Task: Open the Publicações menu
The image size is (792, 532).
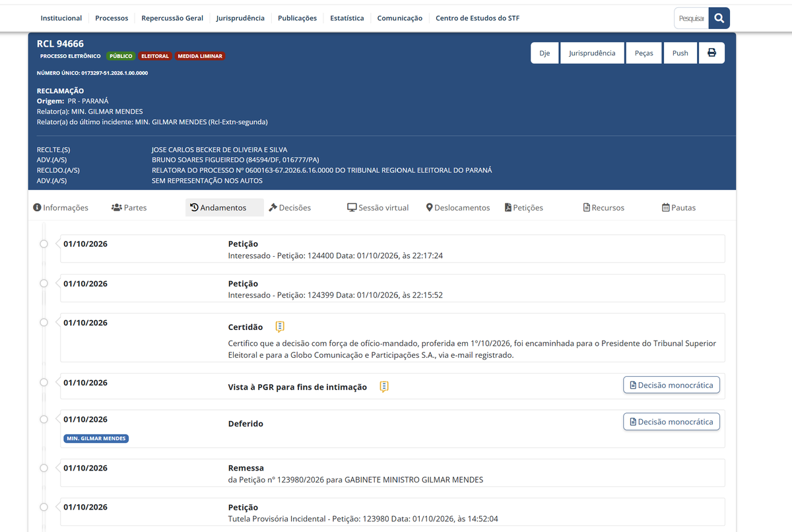Action: tap(298, 18)
